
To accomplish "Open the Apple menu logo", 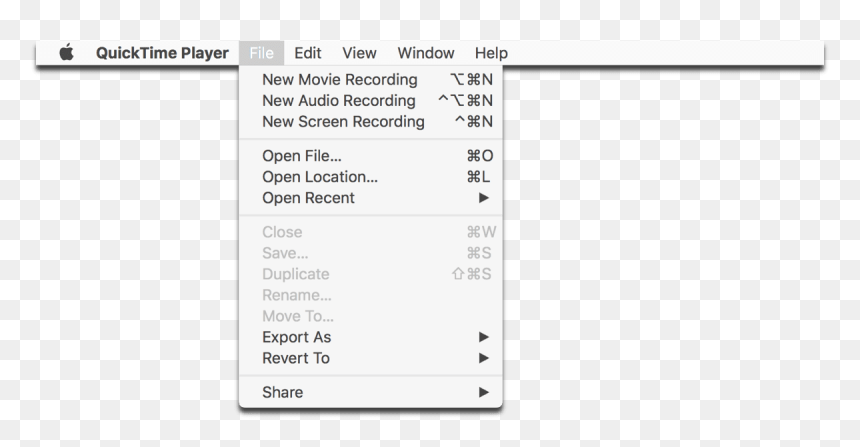I will tap(66, 53).
